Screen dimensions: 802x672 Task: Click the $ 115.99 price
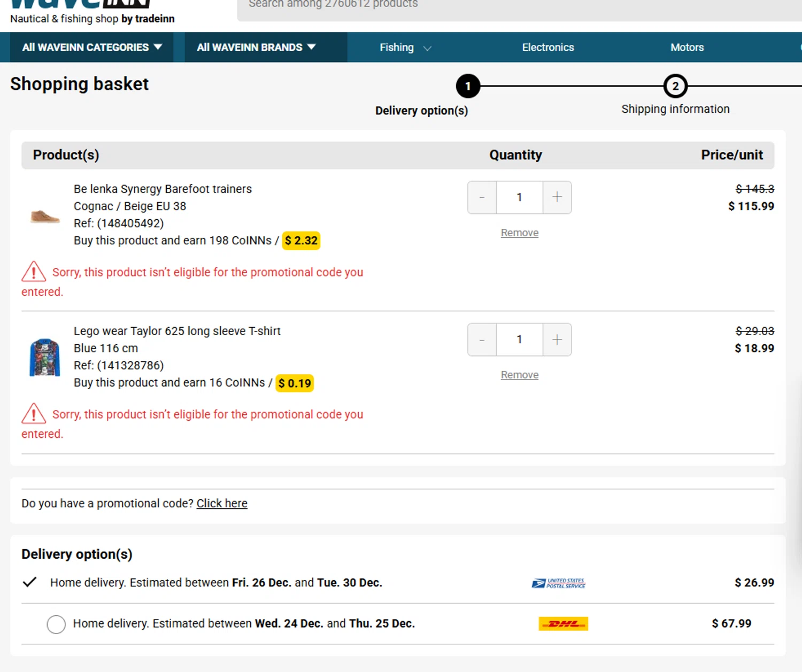coord(751,206)
